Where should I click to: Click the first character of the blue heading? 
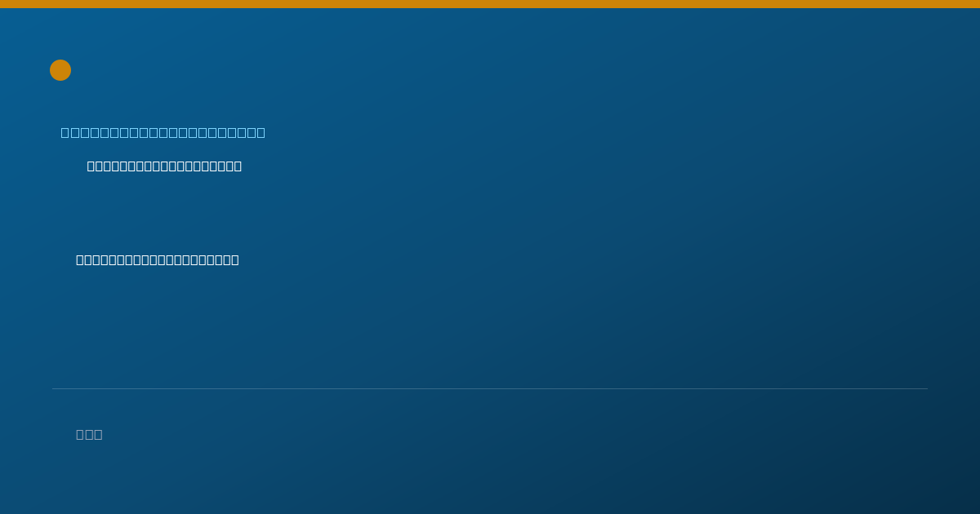[65, 132]
